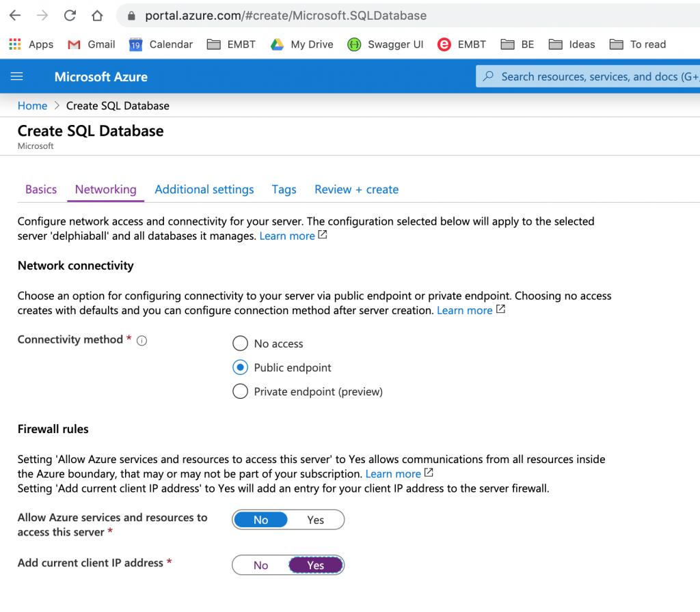
Task: Open the Ideas bookmarks folder
Action: [572, 44]
